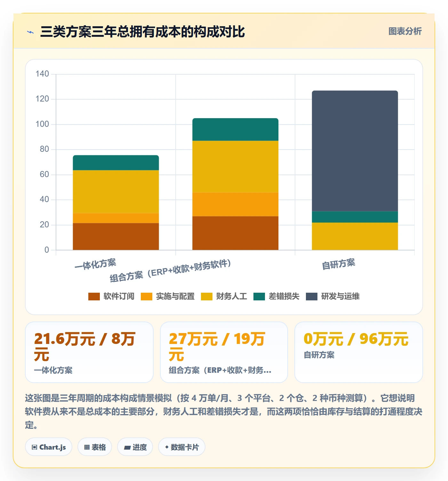Click the 140 value on the y-axis
Viewport: 448px width, 481px height.
(42, 74)
